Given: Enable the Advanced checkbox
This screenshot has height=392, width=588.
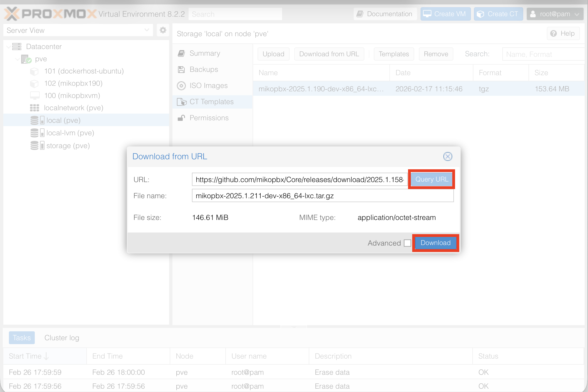Looking at the screenshot, I should click(407, 243).
